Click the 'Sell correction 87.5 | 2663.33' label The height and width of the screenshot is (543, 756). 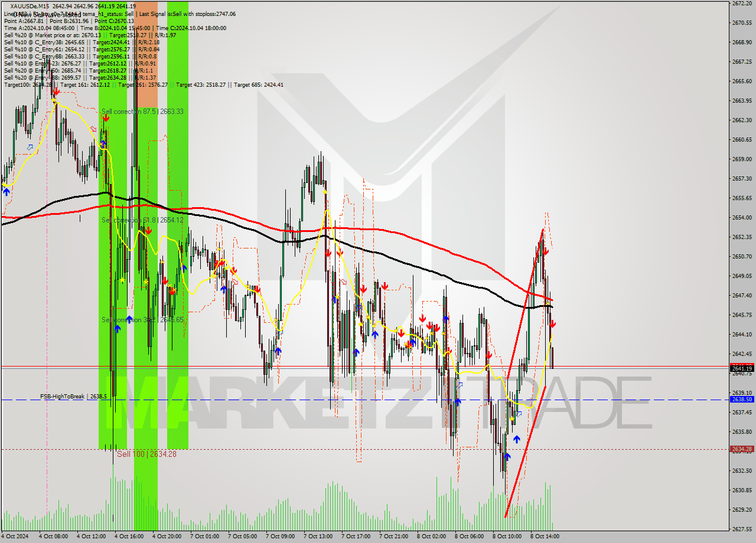tap(142, 112)
